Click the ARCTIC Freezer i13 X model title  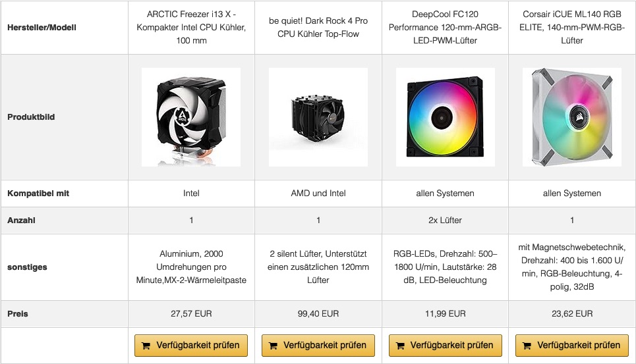tap(191, 28)
